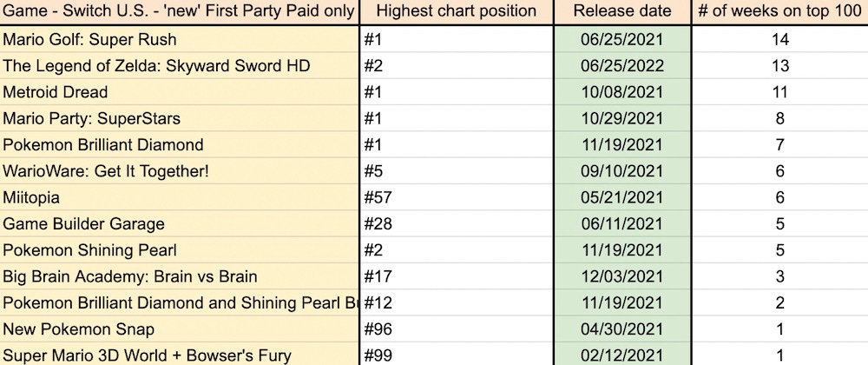Viewport: 868px width, 365px height.
Task: Select the Release date column header
Action: pyautogui.click(x=622, y=11)
